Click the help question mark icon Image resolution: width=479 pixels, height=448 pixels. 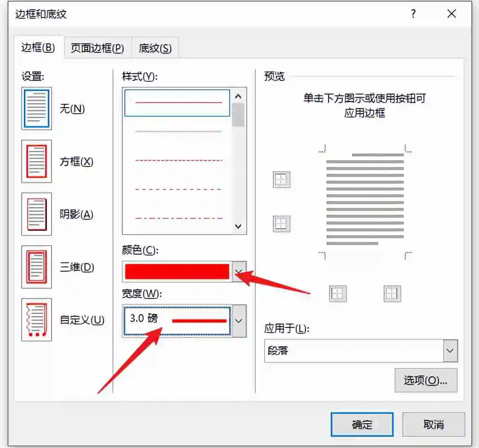413,14
